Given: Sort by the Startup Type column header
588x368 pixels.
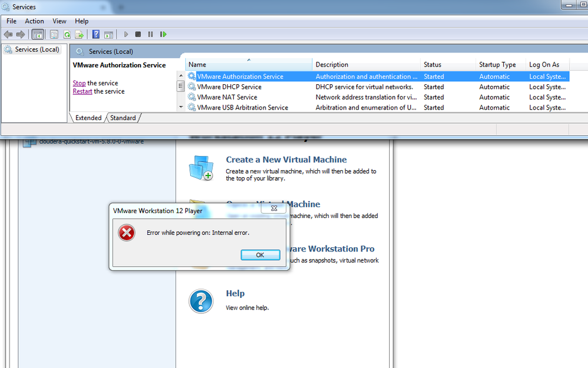Looking at the screenshot, I should coord(500,65).
